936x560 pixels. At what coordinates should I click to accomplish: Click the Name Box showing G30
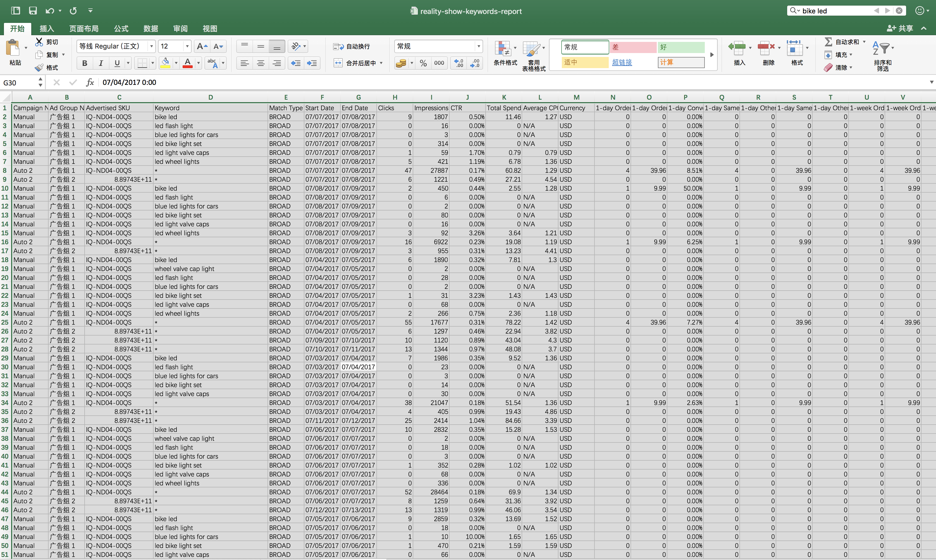(x=19, y=83)
